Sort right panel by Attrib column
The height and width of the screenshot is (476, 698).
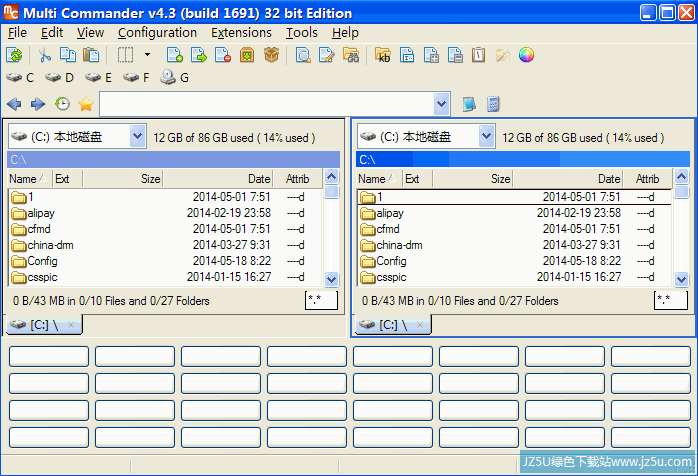647,179
